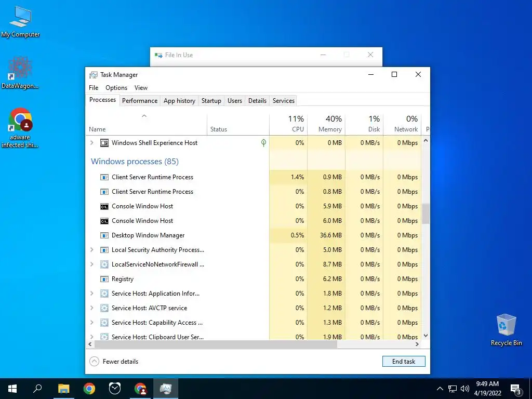Click the Service Host: Capability Access gear icon
Viewport: 532px width, 399px height.
point(104,323)
